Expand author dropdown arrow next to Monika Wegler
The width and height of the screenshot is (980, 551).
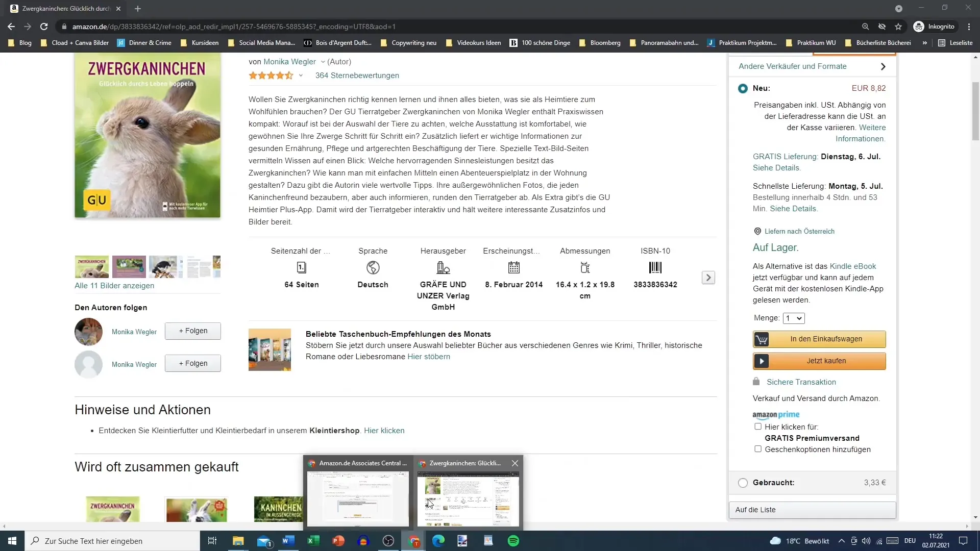(x=323, y=62)
